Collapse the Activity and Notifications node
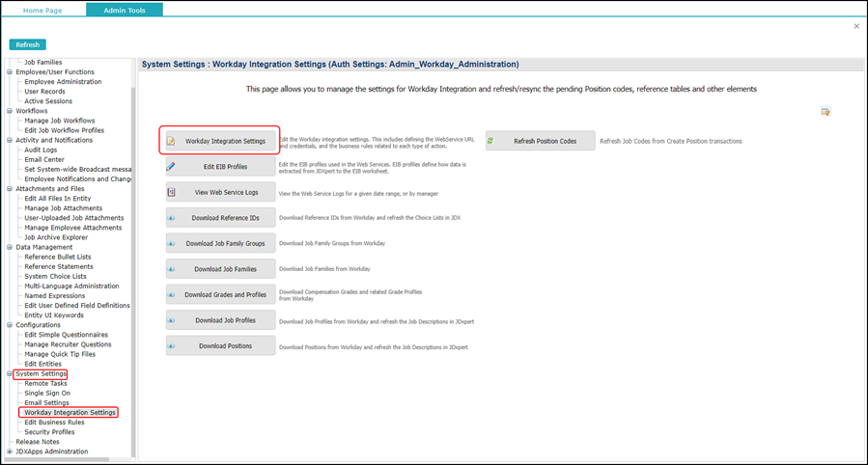Screen dimensions: 868x465 pos(10,141)
